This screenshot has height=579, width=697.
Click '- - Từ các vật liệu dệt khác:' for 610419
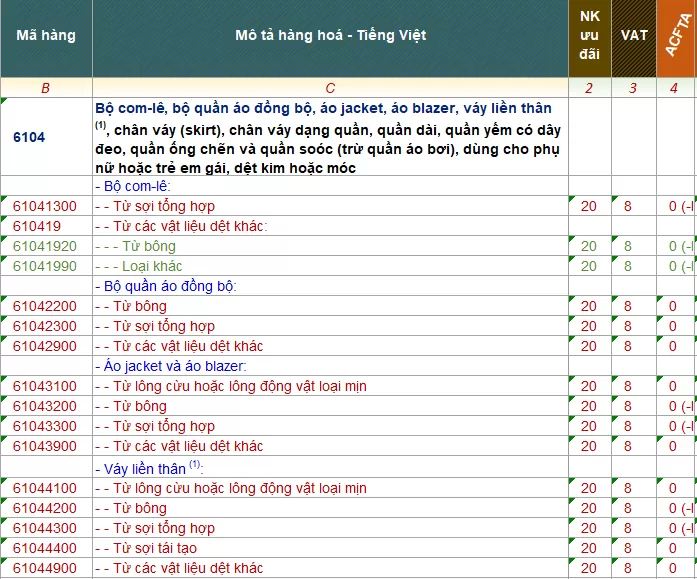click(x=330, y=226)
